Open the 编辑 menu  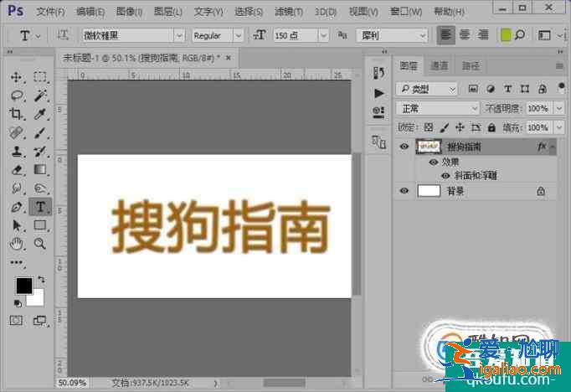point(90,12)
